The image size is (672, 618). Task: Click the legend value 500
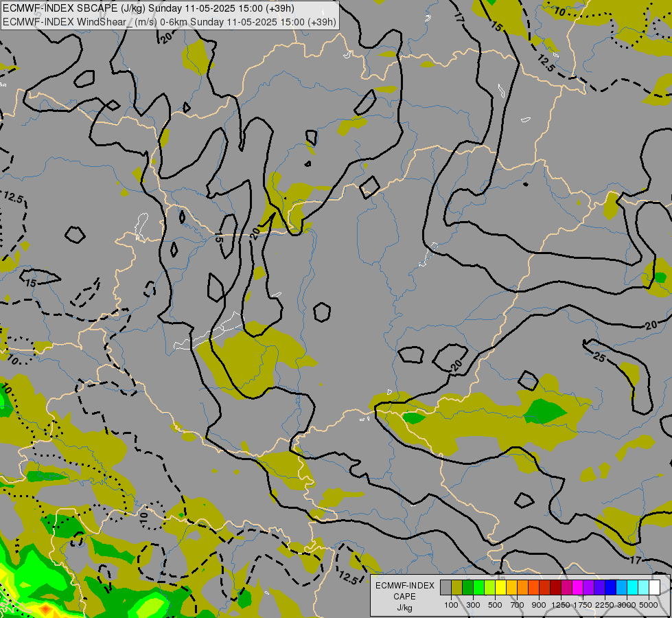click(x=495, y=605)
